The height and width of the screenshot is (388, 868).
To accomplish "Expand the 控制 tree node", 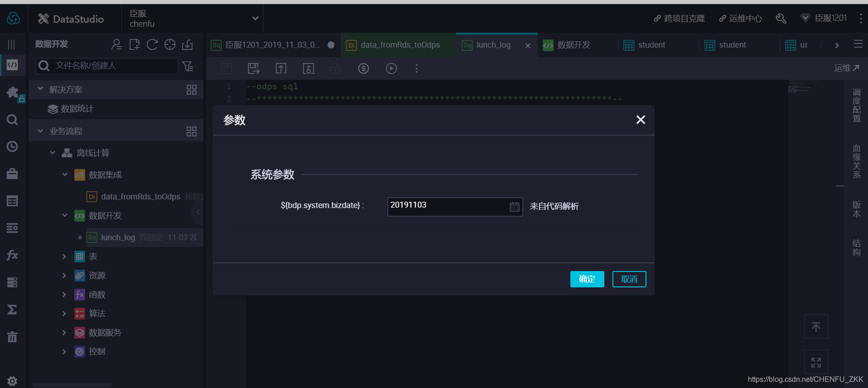I will coord(64,352).
